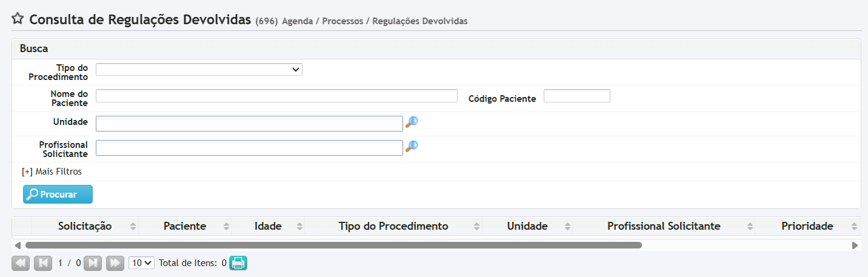Image resolution: width=868 pixels, height=277 pixels.
Task: Go to the previous results page
Action: pyautogui.click(x=43, y=263)
